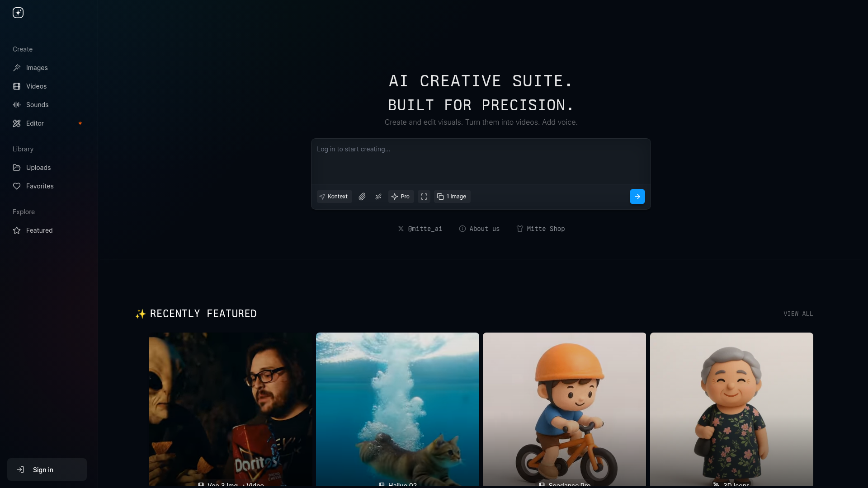The image size is (868, 488).
Task: Open Images in the sidebar
Action: click(37, 68)
